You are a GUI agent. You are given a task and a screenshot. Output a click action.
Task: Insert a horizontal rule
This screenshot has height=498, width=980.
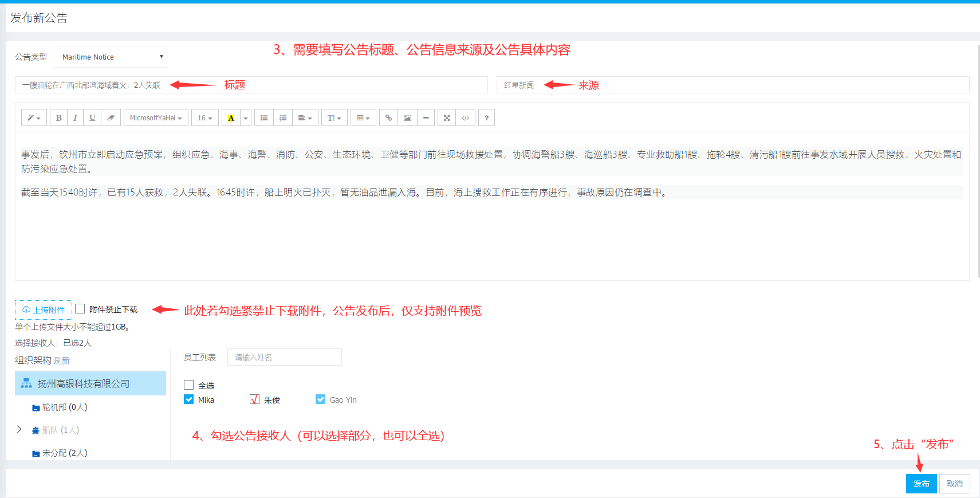coord(426,117)
